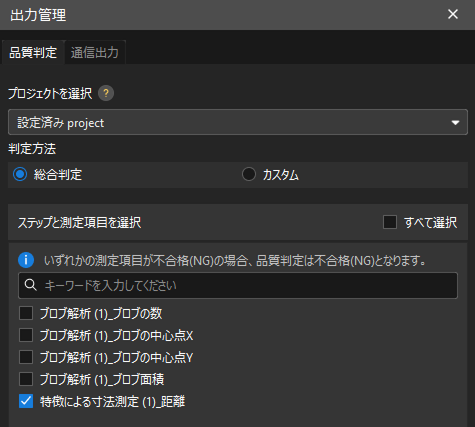Select the 総合判定 radio button
This screenshot has height=427, width=475.
pyautogui.click(x=20, y=174)
